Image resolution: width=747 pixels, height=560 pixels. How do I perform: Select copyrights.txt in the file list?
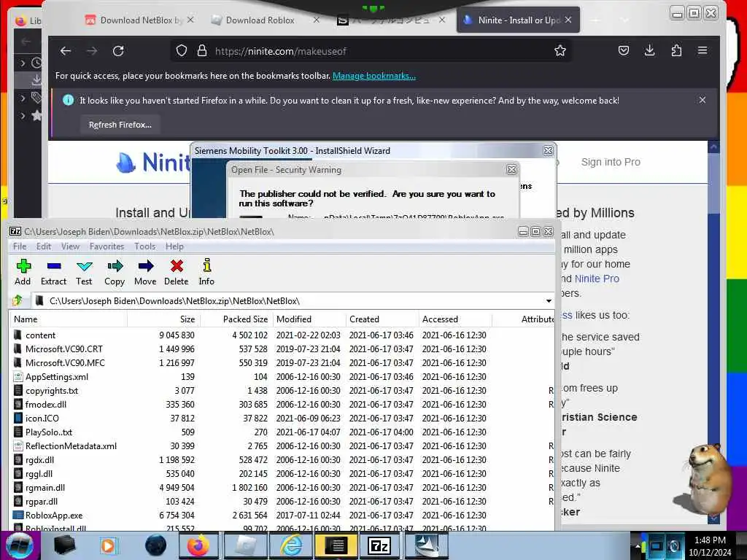[x=282, y=391]
